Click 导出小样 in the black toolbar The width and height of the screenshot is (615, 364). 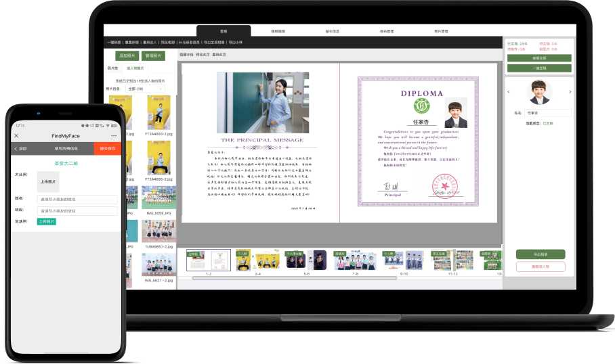pos(236,43)
